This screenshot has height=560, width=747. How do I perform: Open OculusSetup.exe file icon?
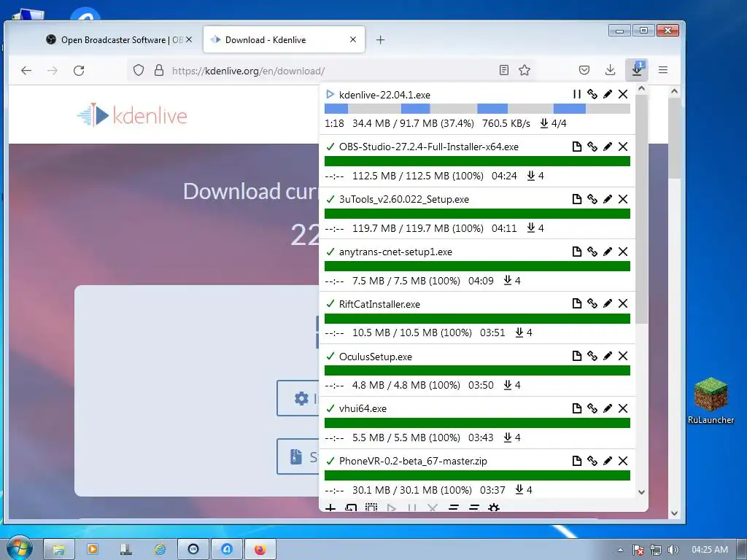(x=576, y=356)
